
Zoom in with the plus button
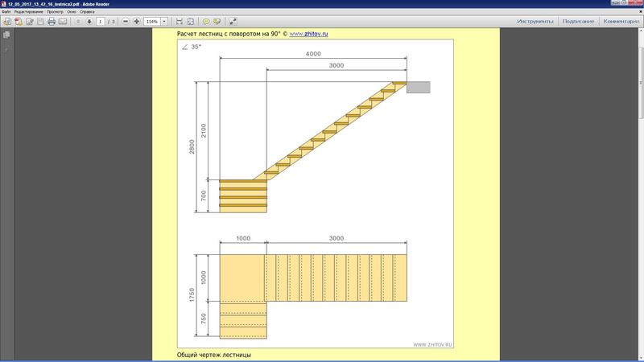pyautogui.click(x=136, y=21)
